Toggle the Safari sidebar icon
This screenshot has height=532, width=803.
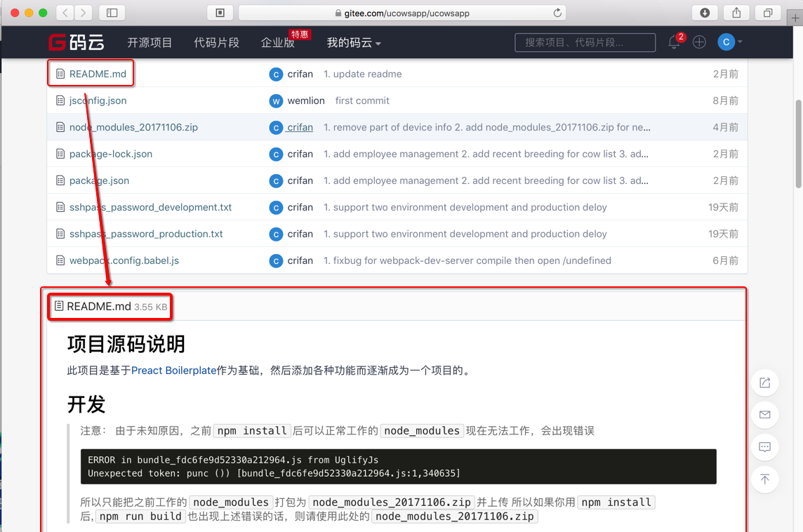pyautogui.click(x=112, y=12)
